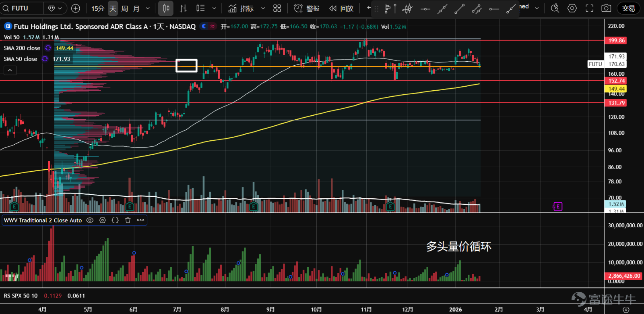Click the 199.86 red price label
The width and height of the screenshot is (644, 314).
tap(616, 40)
